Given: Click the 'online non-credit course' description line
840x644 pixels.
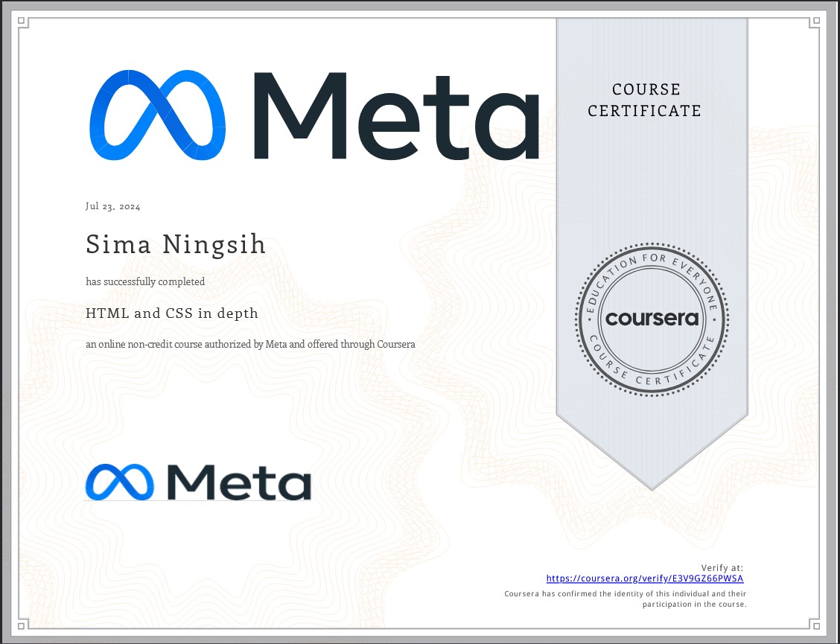Looking at the screenshot, I should point(250,345).
